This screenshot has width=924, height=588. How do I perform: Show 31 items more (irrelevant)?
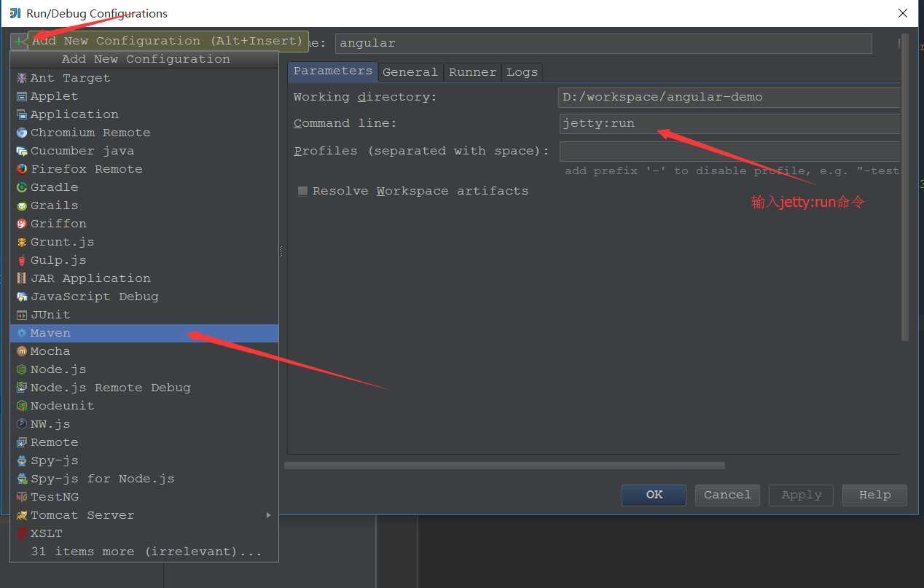144,552
